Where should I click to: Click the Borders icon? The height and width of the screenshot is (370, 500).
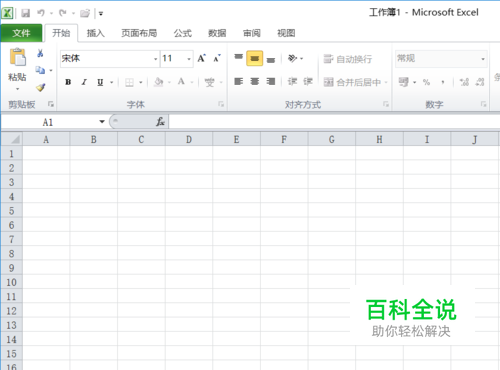[129, 82]
